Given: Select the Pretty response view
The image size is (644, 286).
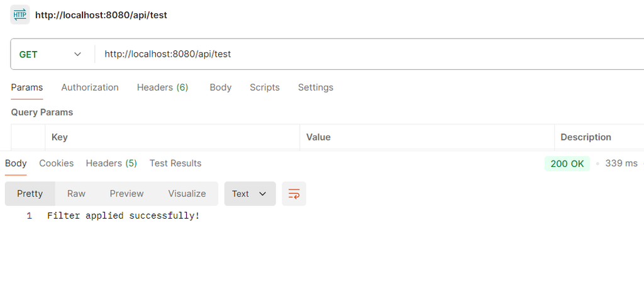Looking at the screenshot, I should click(30, 194).
